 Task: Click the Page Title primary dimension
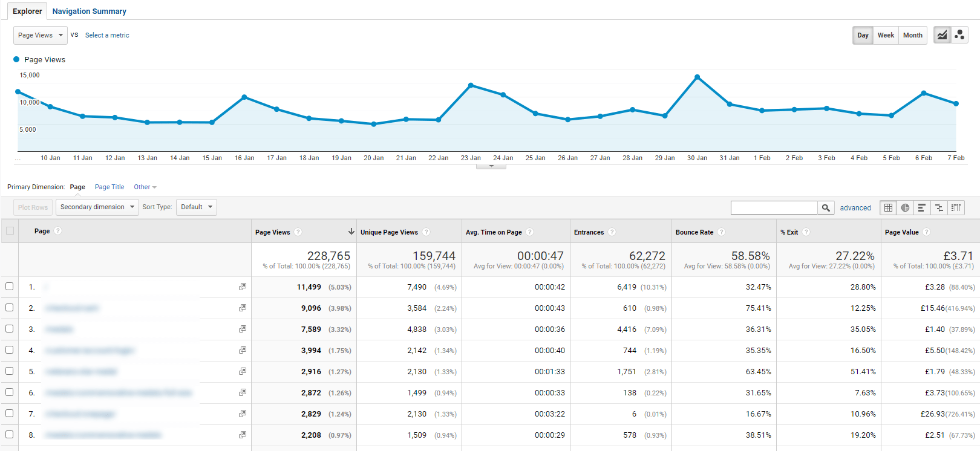point(109,187)
